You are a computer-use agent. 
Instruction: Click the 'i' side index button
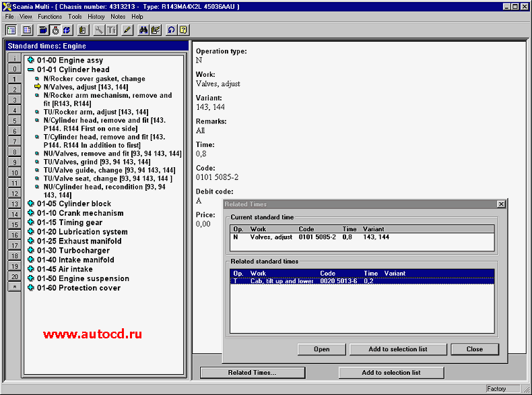coord(15,59)
